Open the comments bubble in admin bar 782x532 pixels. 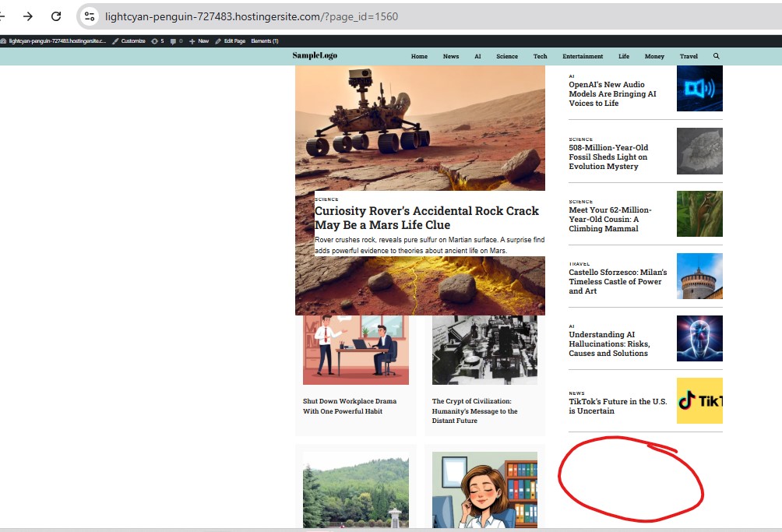(176, 41)
